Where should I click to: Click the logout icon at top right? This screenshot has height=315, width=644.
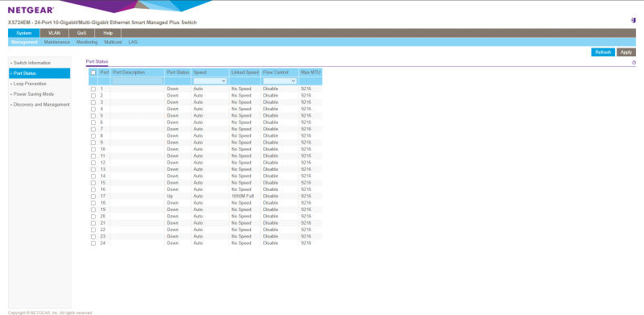point(634,21)
